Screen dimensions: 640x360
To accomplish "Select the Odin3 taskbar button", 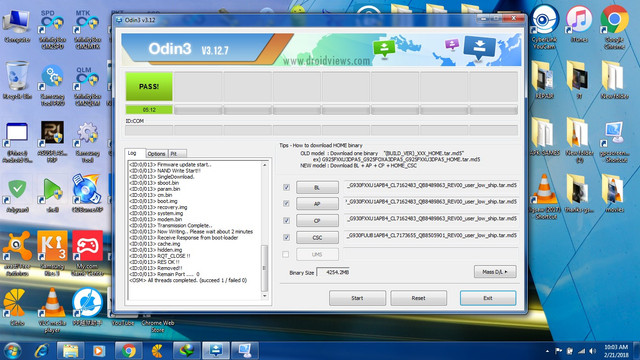I will click(216, 351).
